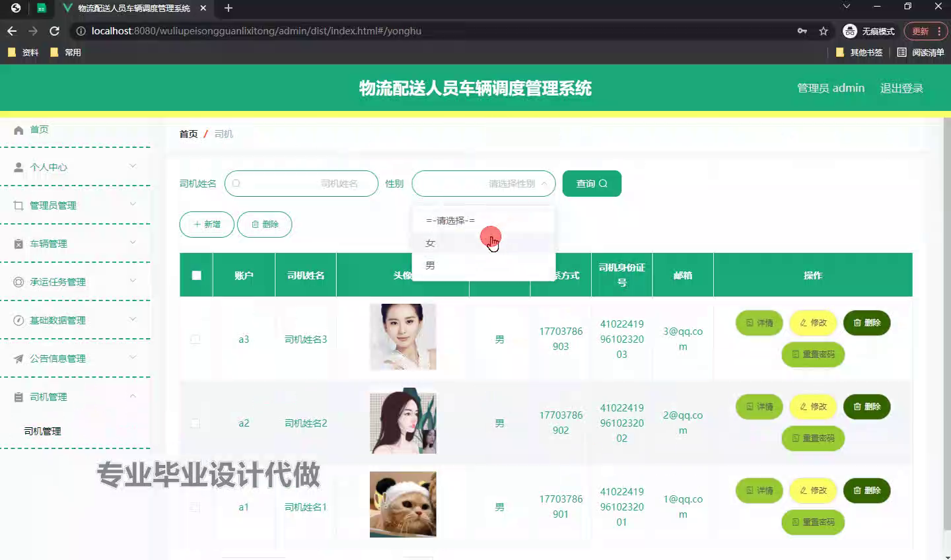The height and width of the screenshot is (560, 951).
Task: Open the 请选择性别 gender dropdown
Action: (484, 184)
